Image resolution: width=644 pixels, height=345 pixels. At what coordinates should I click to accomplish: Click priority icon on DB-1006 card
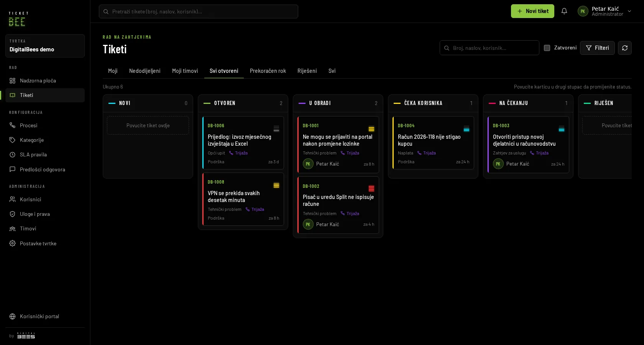[276, 129]
